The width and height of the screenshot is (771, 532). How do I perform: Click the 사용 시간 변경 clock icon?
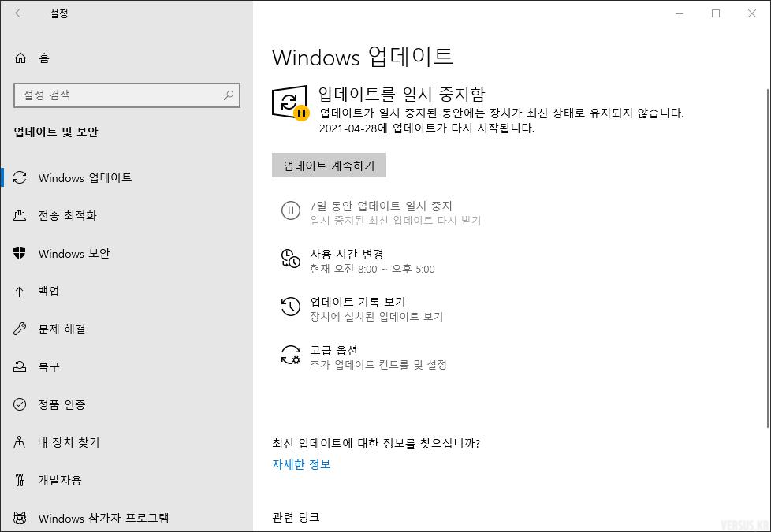tap(291, 259)
